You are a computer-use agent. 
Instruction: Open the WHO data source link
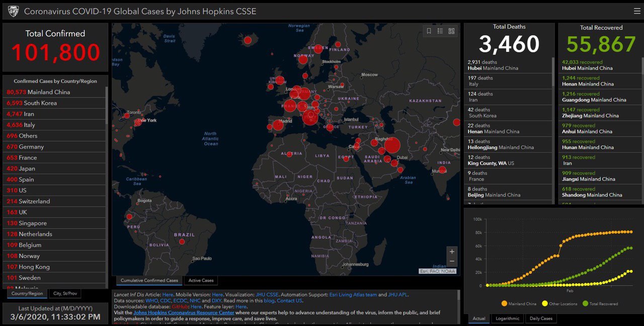[x=151, y=301]
